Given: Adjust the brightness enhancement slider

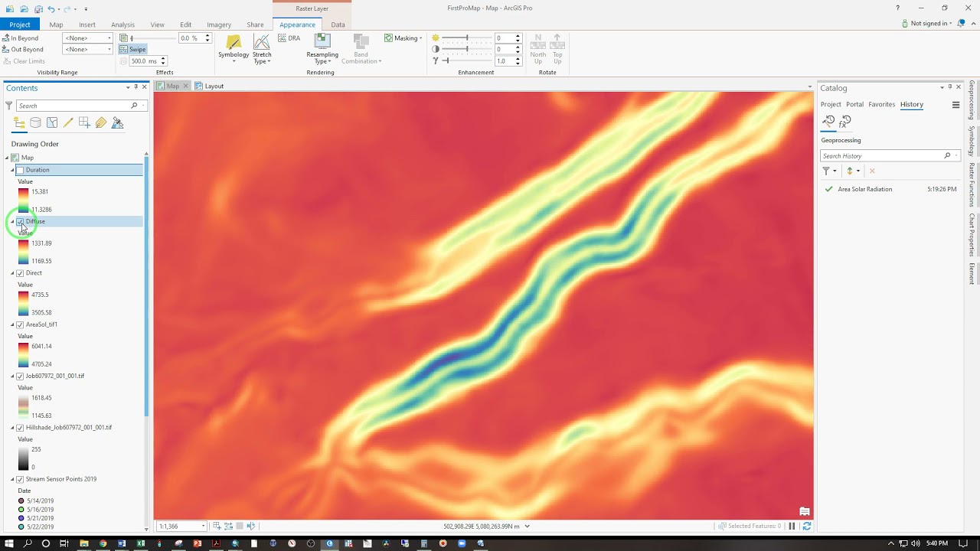Looking at the screenshot, I should click(466, 38).
